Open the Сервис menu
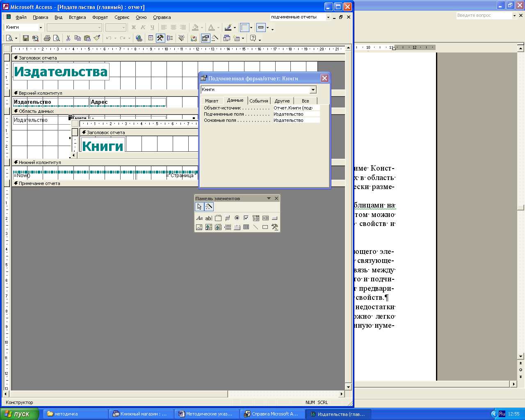The height and width of the screenshot is (420, 525). [x=122, y=17]
